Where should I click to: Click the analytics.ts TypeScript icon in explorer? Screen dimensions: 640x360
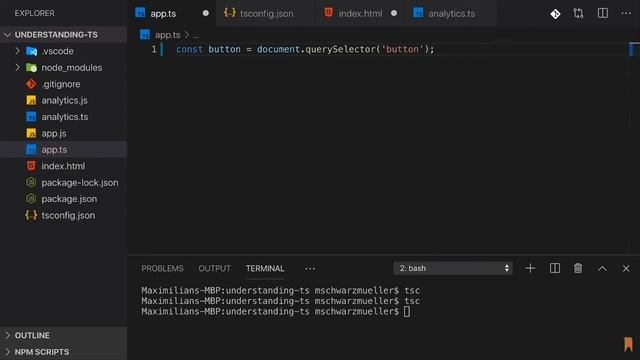(x=31, y=117)
